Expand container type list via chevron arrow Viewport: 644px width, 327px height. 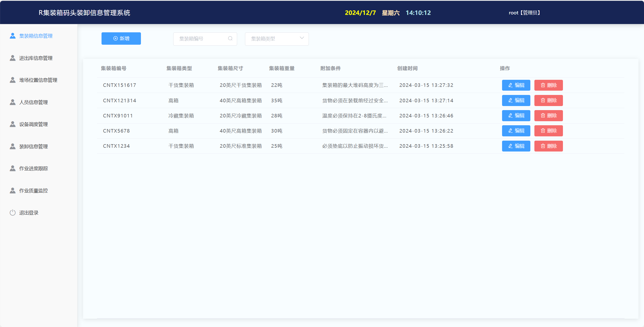302,38
